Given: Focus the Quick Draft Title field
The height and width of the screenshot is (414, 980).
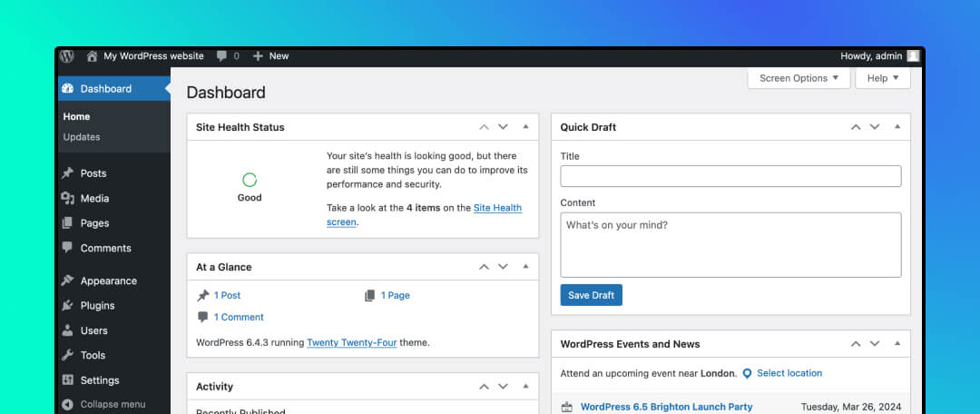Looking at the screenshot, I should coord(730,176).
